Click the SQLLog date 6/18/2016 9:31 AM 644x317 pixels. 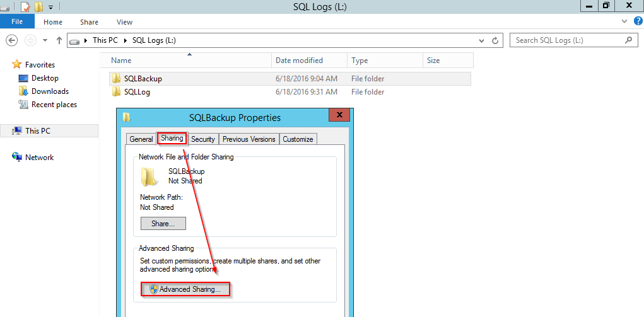click(307, 92)
